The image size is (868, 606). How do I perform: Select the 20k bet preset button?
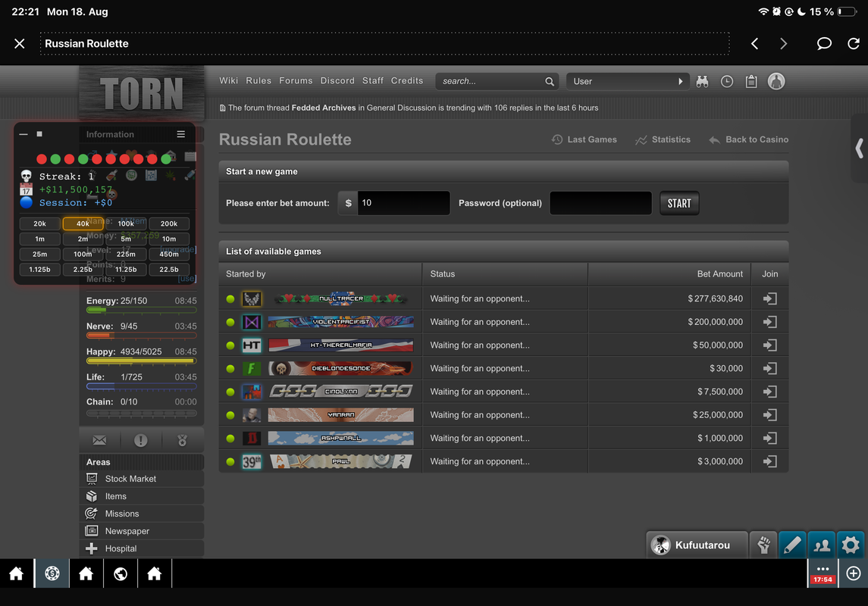click(x=40, y=223)
